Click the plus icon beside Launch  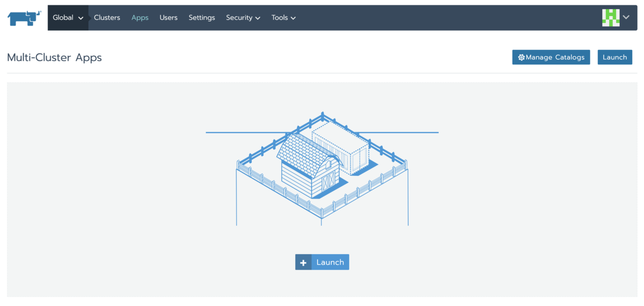coord(303,263)
